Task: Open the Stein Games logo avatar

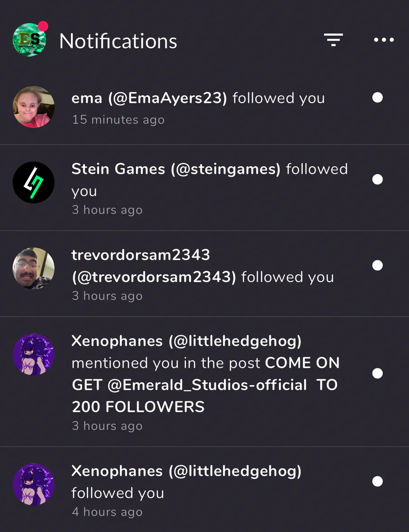Action: (34, 182)
